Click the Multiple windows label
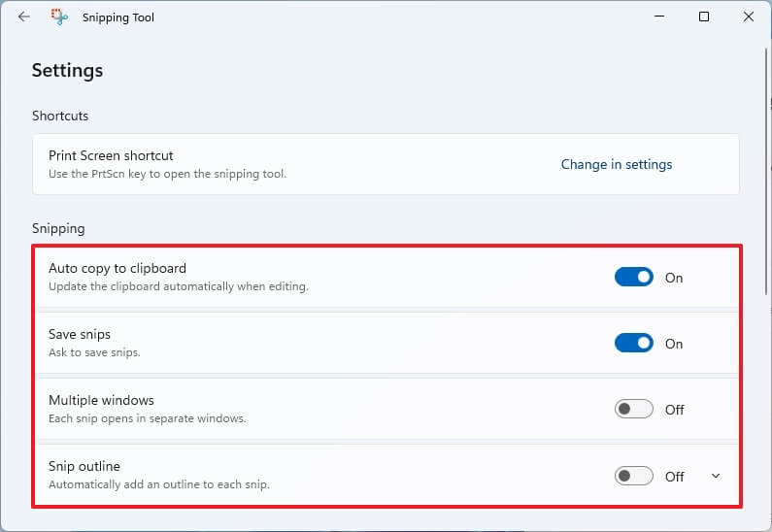 click(101, 400)
